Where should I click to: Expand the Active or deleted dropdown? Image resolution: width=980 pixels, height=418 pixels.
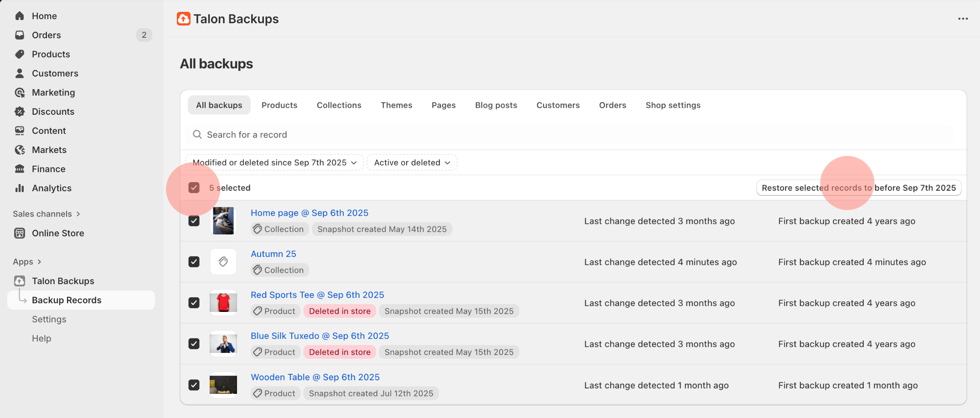pos(412,162)
